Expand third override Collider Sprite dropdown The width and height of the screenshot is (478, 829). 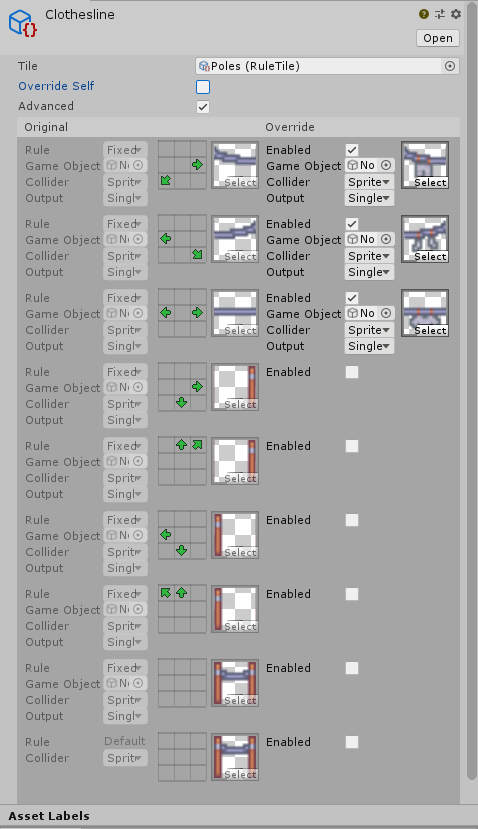(369, 330)
